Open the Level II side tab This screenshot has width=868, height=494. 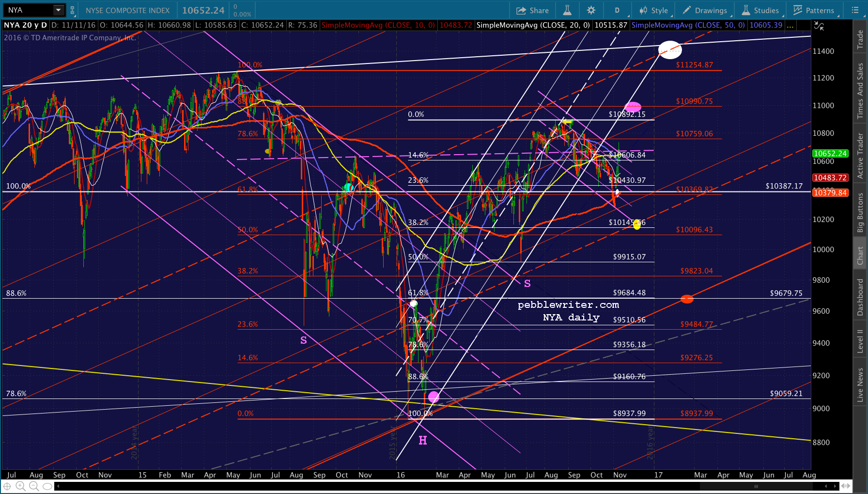(x=860, y=341)
